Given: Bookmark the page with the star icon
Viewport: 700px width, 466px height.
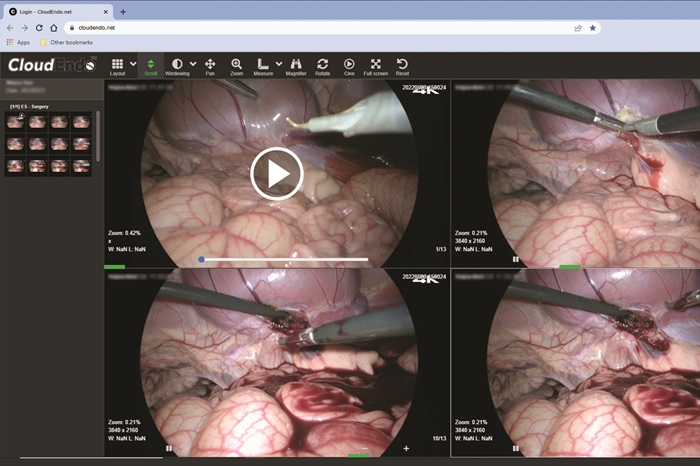Looking at the screenshot, I should (592, 28).
